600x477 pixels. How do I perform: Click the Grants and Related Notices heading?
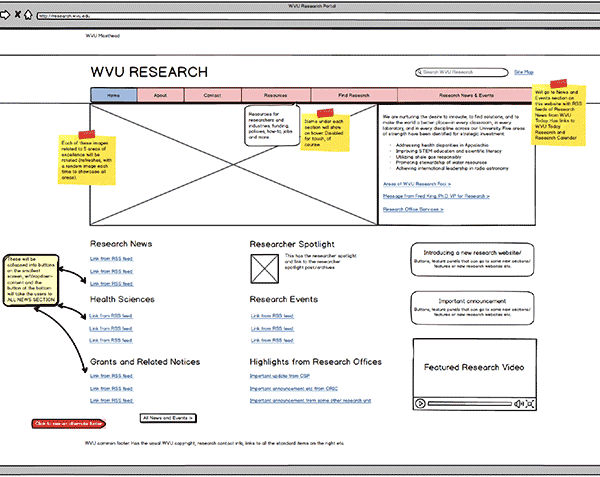pos(145,362)
